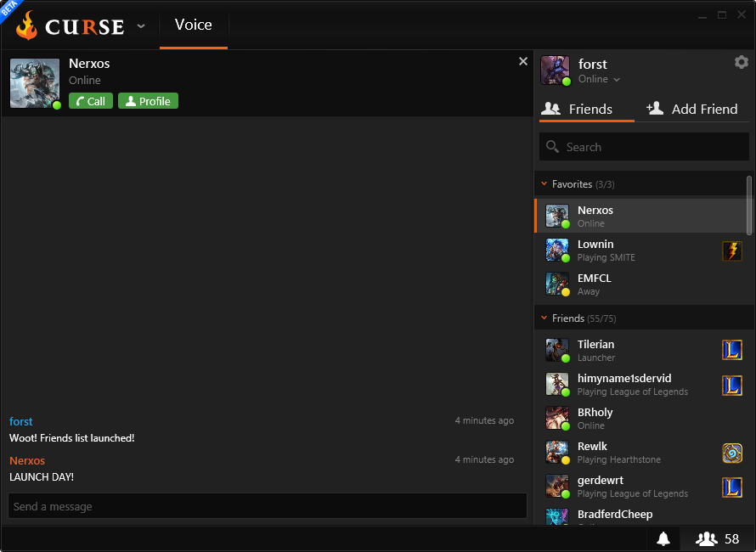The height and width of the screenshot is (552, 756).
Task: Click forst's own profile avatar
Action: 555,70
